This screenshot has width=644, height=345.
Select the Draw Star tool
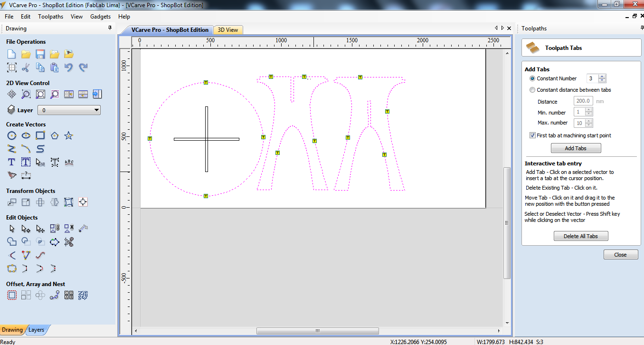tap(69, 136)
